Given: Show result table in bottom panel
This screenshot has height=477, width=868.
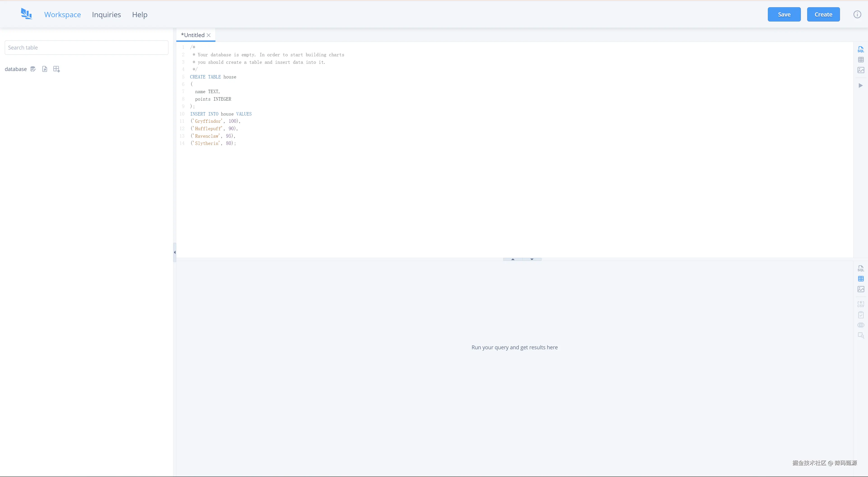Looking at the screenshot, I should 861,279.
